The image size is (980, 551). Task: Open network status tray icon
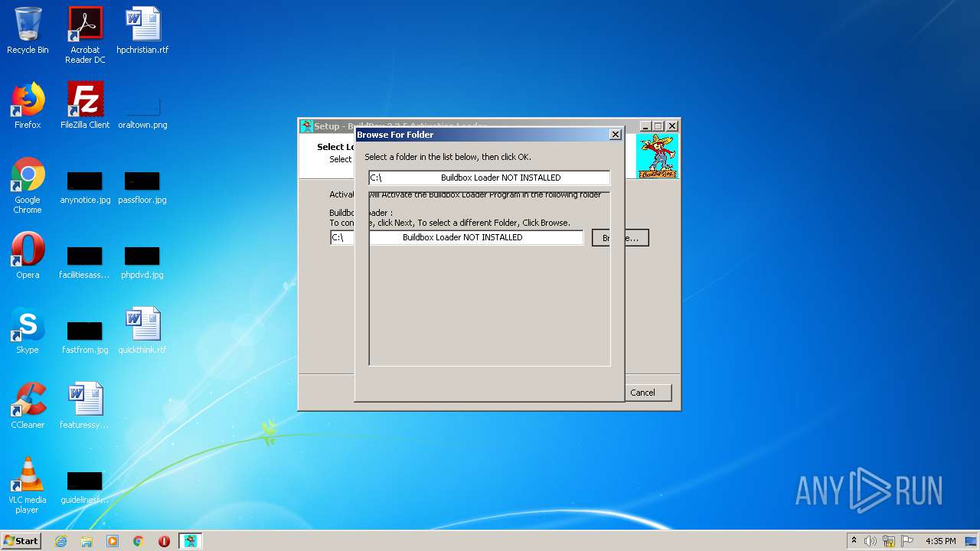tap(889, 541)
